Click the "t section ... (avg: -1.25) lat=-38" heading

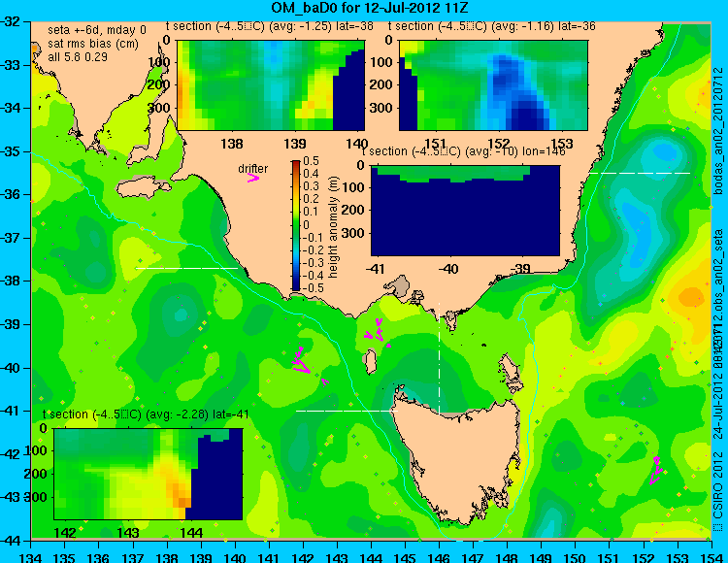(269, 26)
